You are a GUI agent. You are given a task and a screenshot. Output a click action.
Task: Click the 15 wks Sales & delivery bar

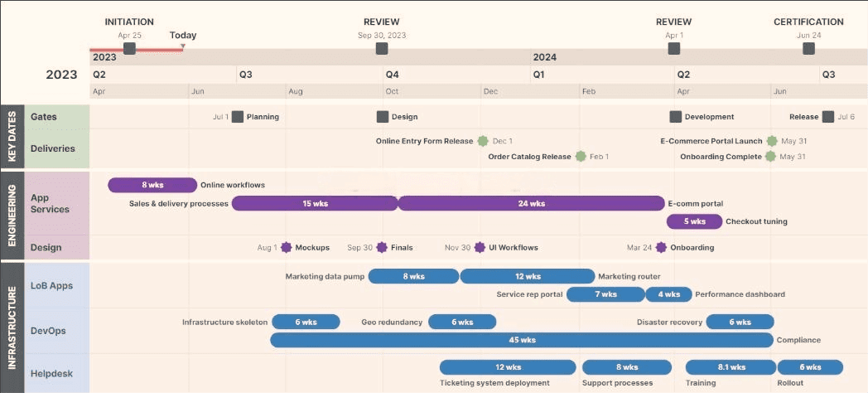[315, 203]
